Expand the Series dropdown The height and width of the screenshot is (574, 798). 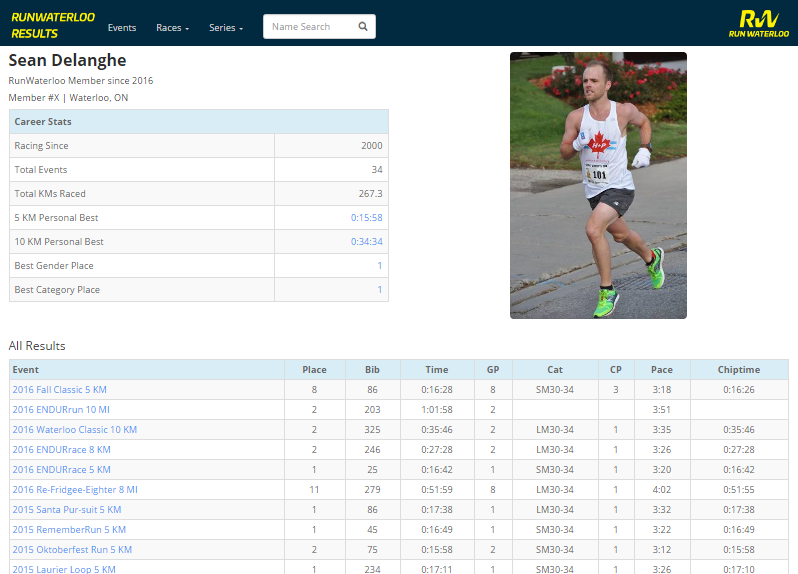(x=226, y=27)
